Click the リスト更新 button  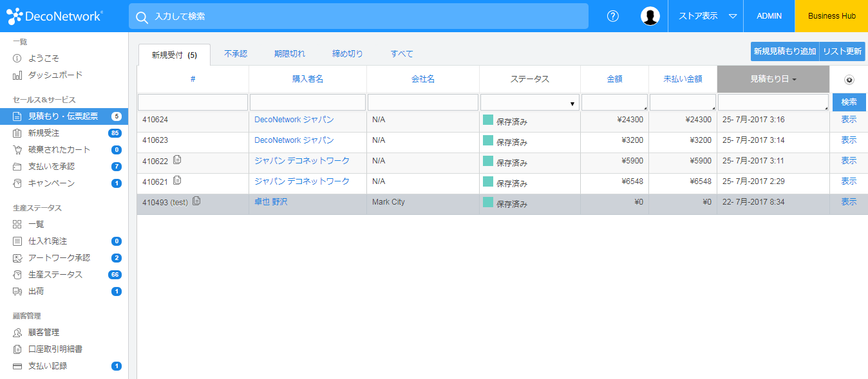pos(842,51)
